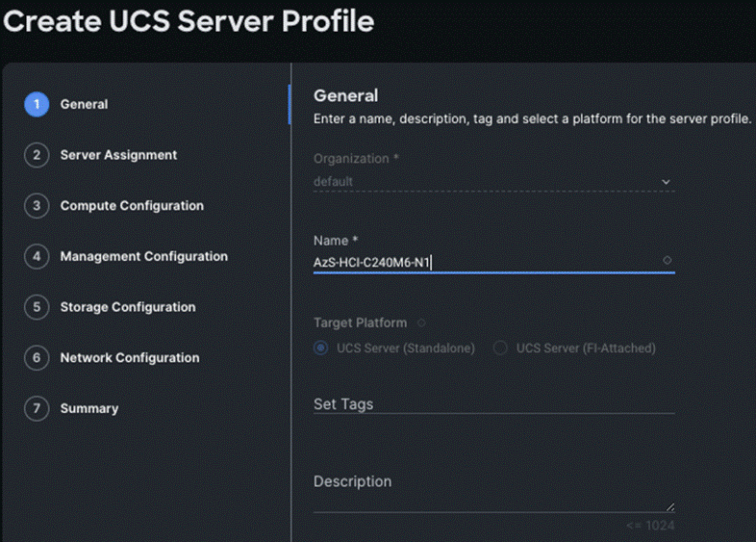The height and width of the screenshot is (542, 756).
Task: Select step 5 circle icon for Storage Configuration
Action: click(37, 307)
